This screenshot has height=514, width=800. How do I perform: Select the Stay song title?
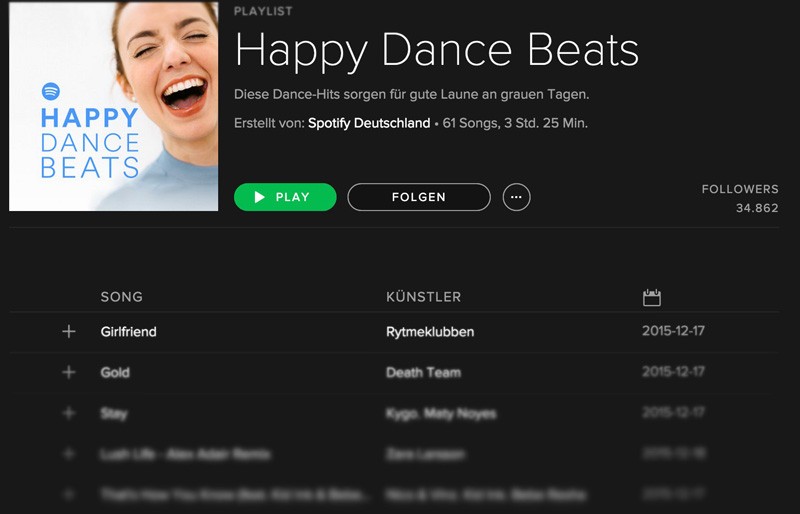114,413
